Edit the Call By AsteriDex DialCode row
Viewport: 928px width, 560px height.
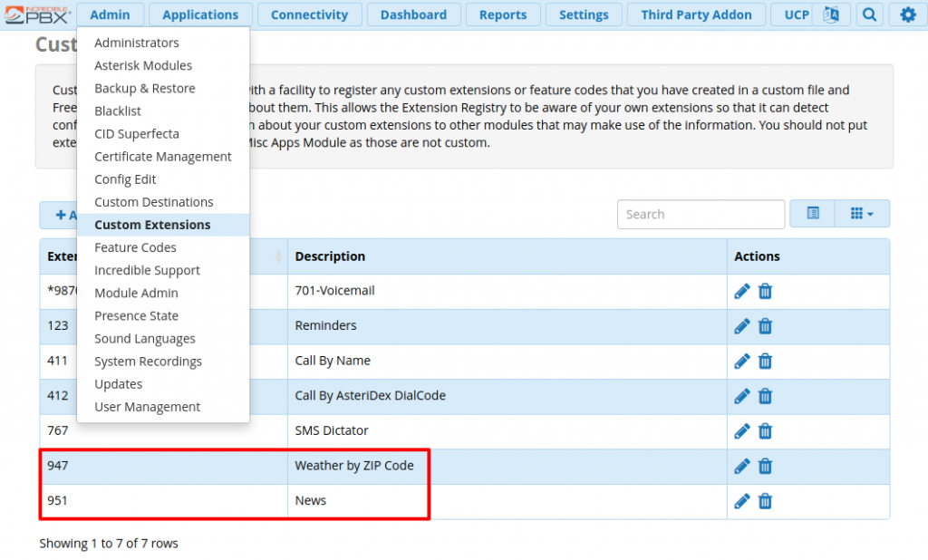[x=741, y=396]
